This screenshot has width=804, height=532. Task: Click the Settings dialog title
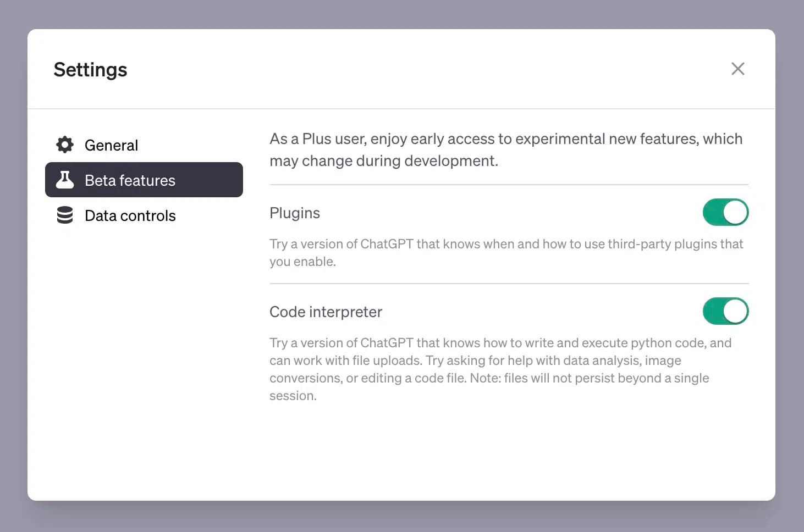pyautogui.click(x=90, y=69)
